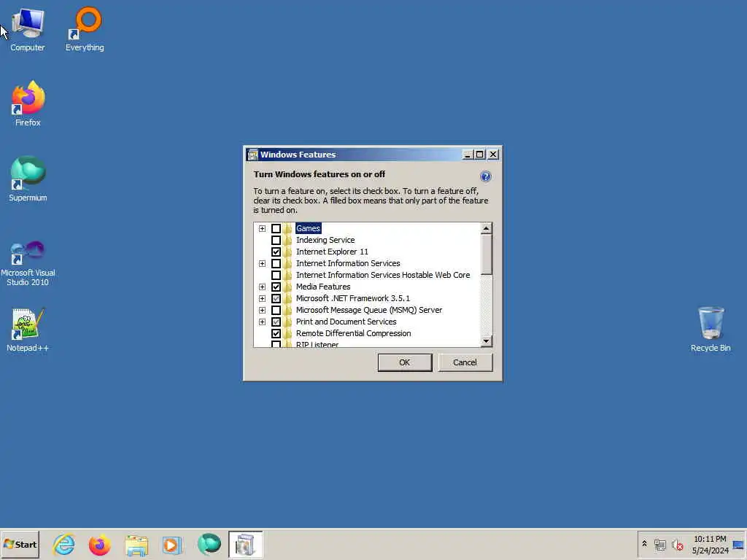Expand Microsoft Message Queue Server node
Screen dimensions: 747x560
click(262, 310)
